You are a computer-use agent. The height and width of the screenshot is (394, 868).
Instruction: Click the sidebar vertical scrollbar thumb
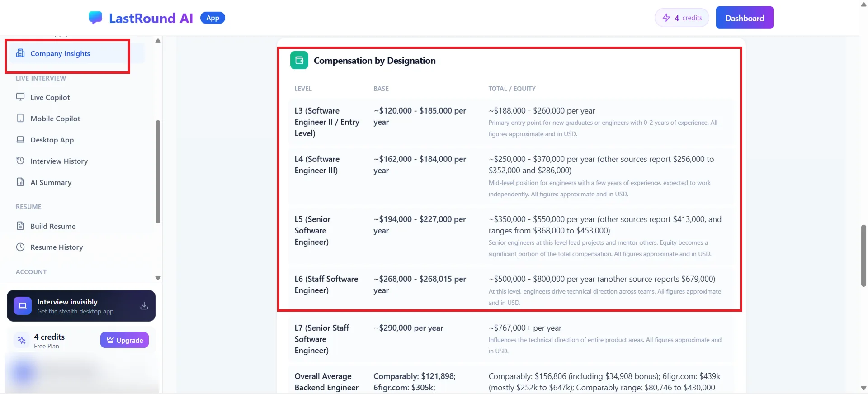(x=158, y=172)
